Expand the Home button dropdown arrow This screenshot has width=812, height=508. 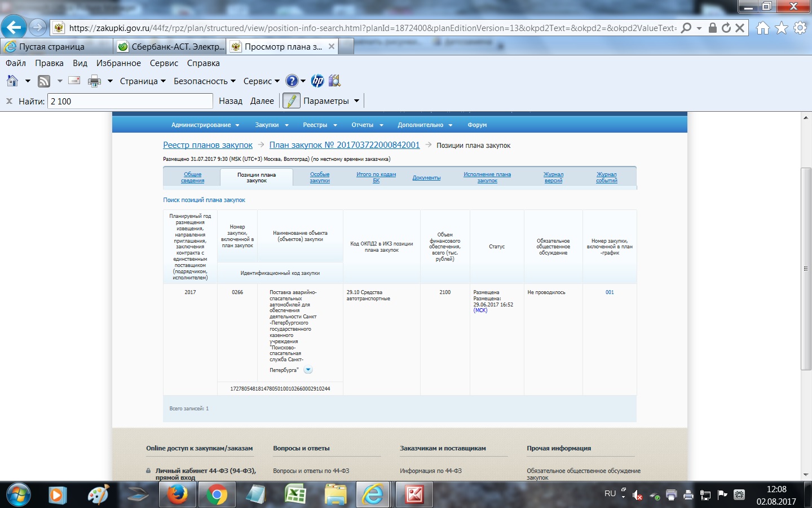coord(28,81)
